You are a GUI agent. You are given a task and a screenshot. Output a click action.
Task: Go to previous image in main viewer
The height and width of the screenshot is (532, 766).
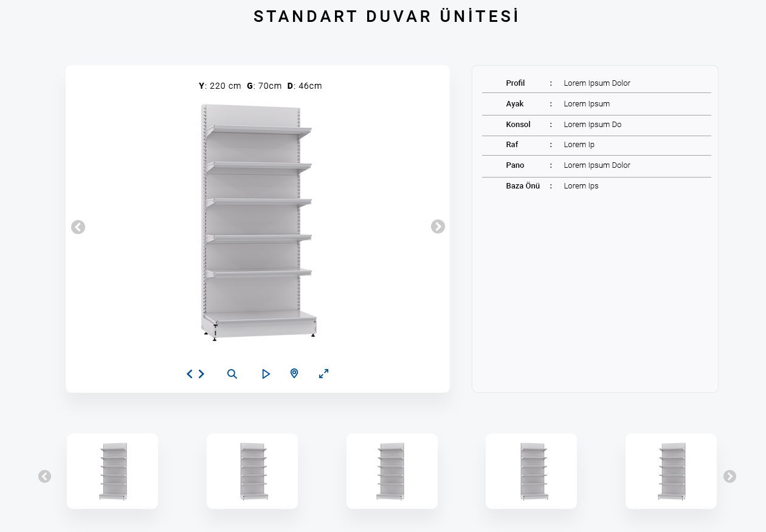78,227
